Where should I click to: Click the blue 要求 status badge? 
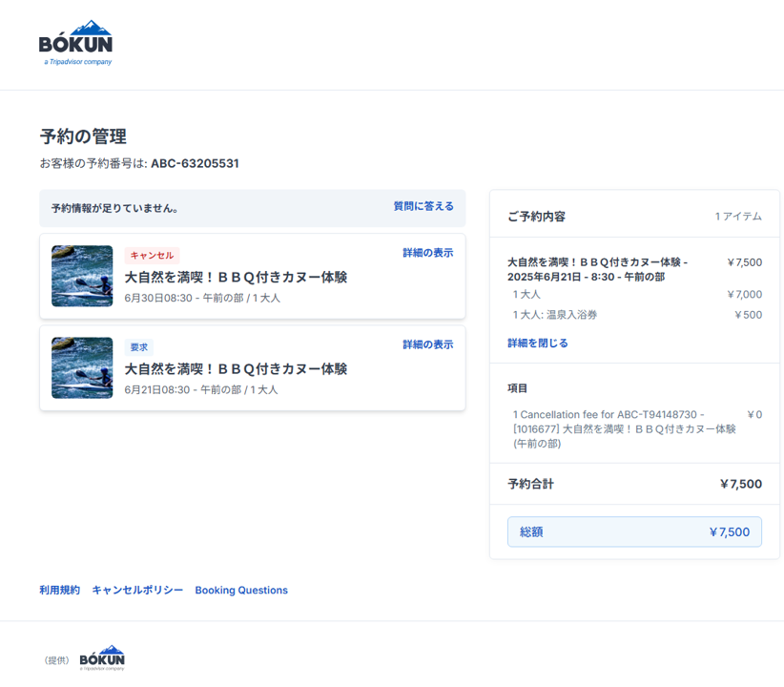point(139,347)
